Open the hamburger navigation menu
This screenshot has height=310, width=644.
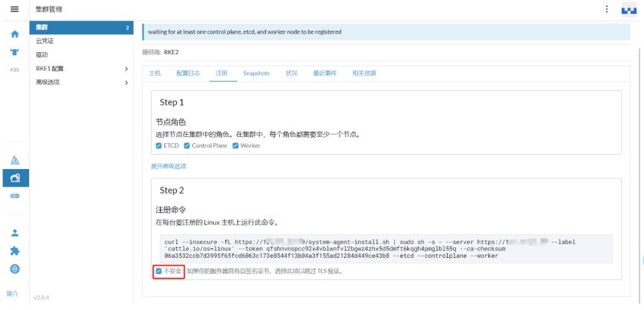[x=15, y=9]
